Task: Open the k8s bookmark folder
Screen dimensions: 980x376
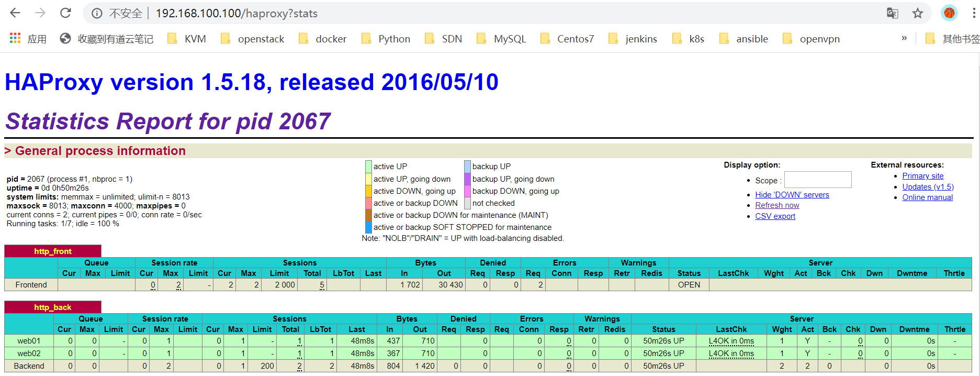Action: (688, 39)
